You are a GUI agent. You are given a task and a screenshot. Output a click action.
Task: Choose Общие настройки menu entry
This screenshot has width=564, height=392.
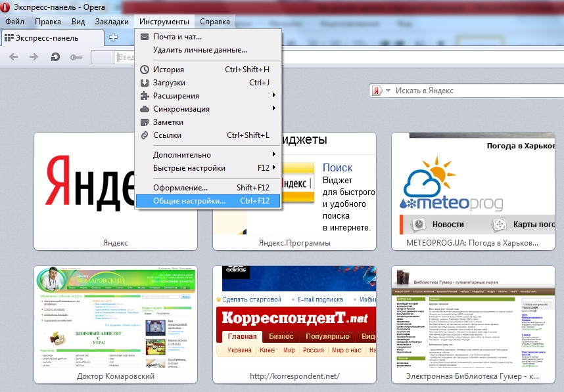(208, 201)
